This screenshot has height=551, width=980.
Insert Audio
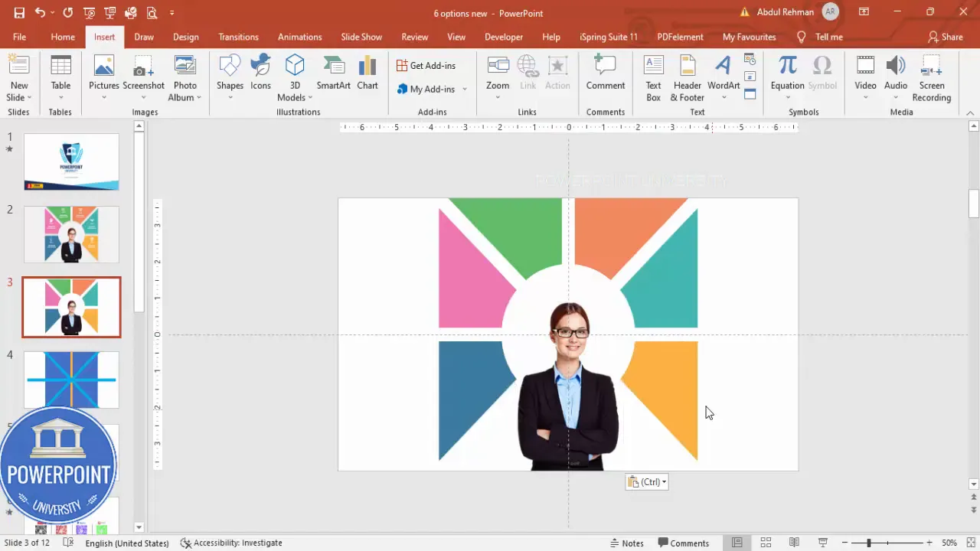click(896, 78)
